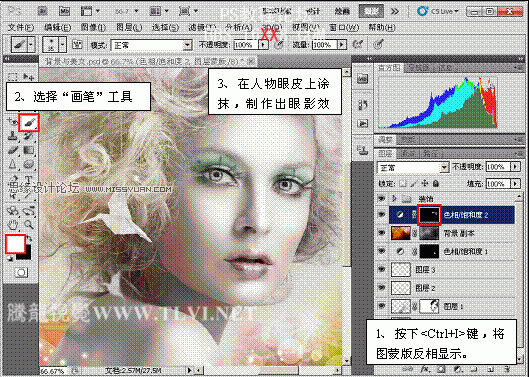The image size is (529, 377).
Task: Select the Move tool
Action: pos(29,77)
